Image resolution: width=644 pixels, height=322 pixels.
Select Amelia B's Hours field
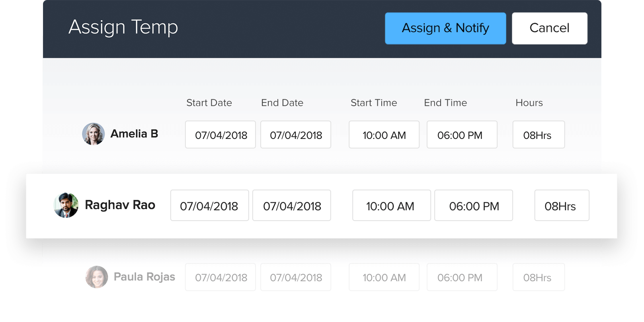click(x=538, y=135)
